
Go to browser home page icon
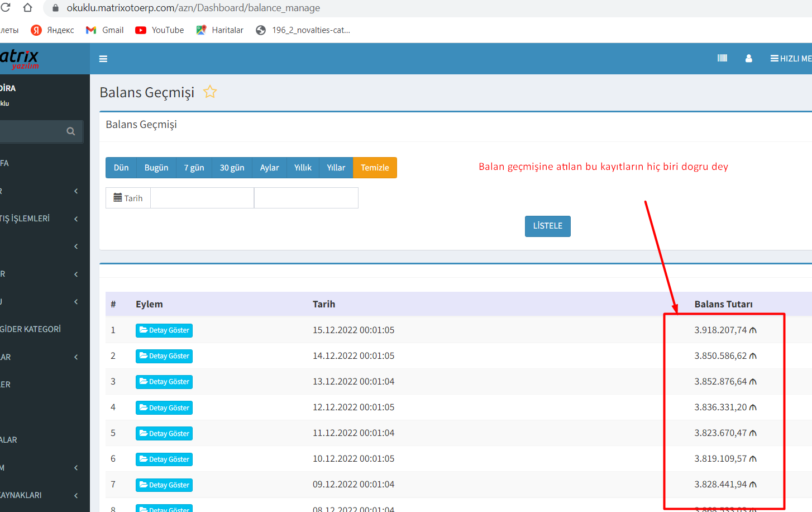pos(27,8)
